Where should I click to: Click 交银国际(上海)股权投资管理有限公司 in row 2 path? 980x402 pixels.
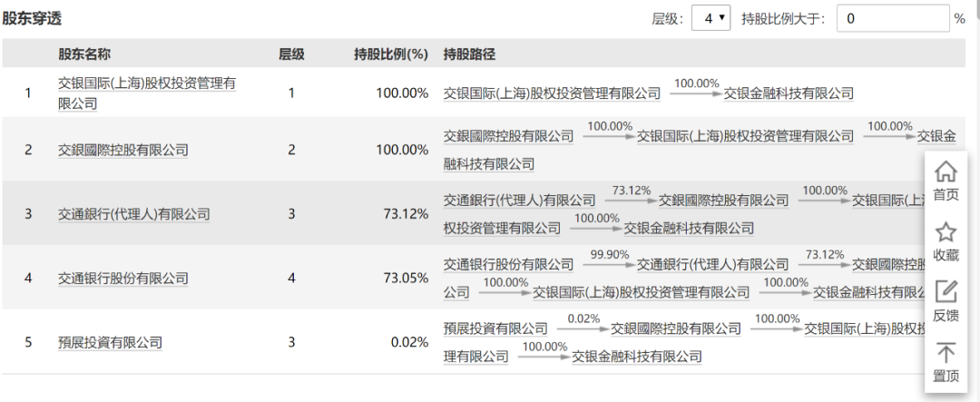[745, 136]
